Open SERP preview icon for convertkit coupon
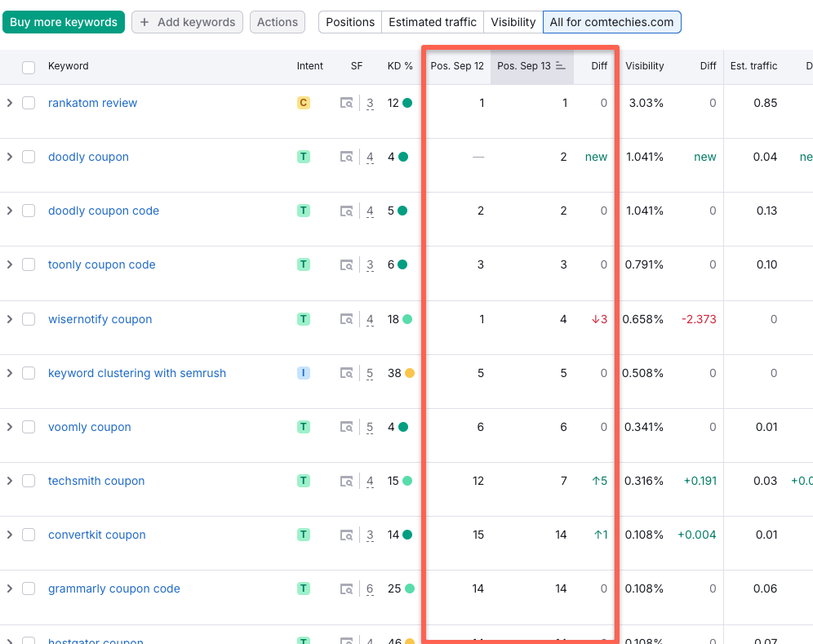The width and height of the screenshot is (813, 644). coord(346,535)
